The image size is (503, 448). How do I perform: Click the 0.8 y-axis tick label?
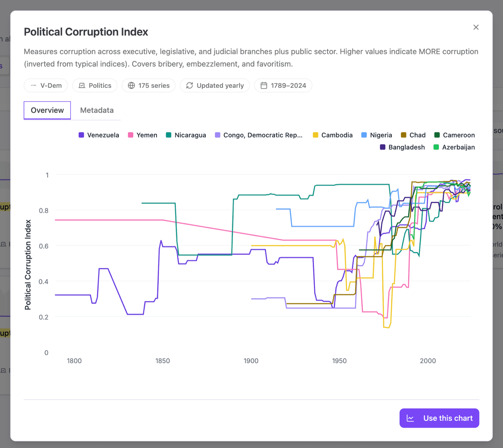[44, 211]
